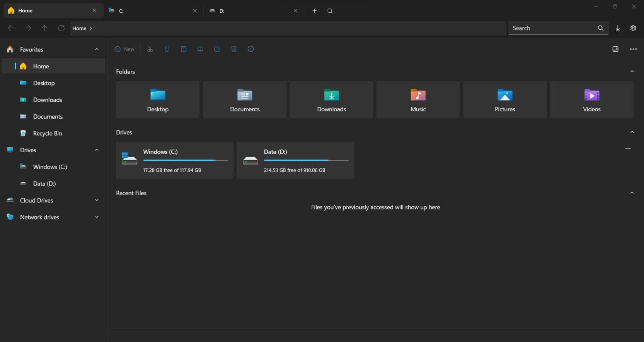
Task: Open the Videos folder card
Action: tap(592, 100)
